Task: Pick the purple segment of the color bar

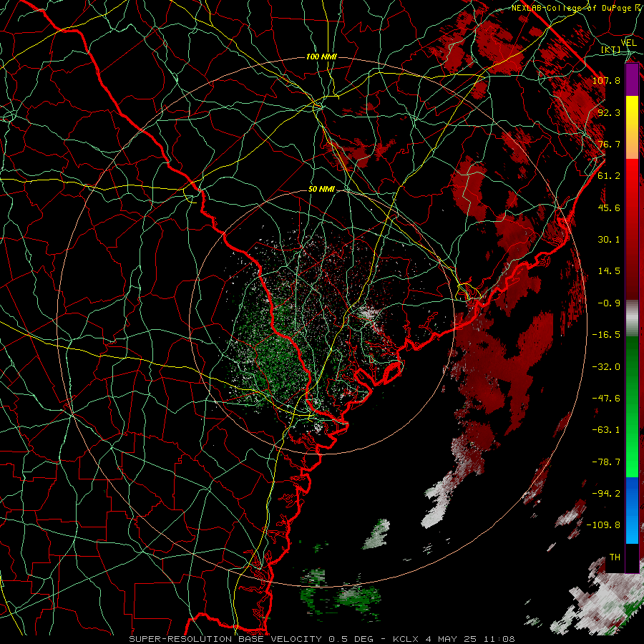Action: [x=632, y=79]
